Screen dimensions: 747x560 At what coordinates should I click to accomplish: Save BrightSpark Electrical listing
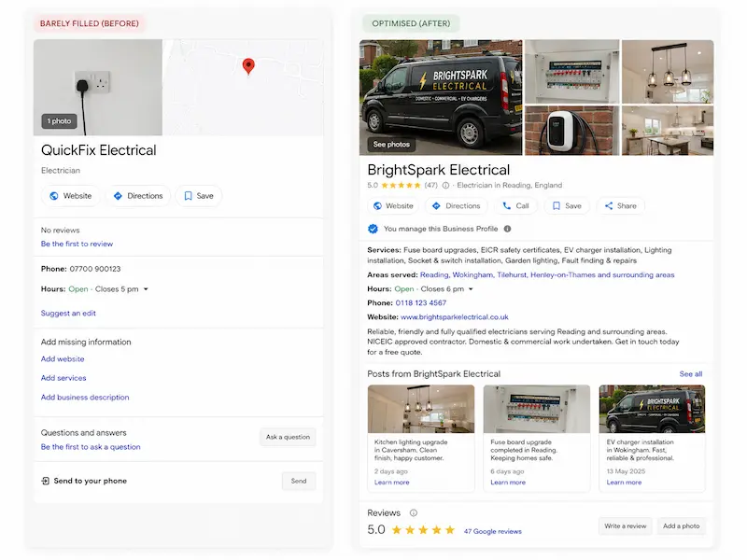567,205
